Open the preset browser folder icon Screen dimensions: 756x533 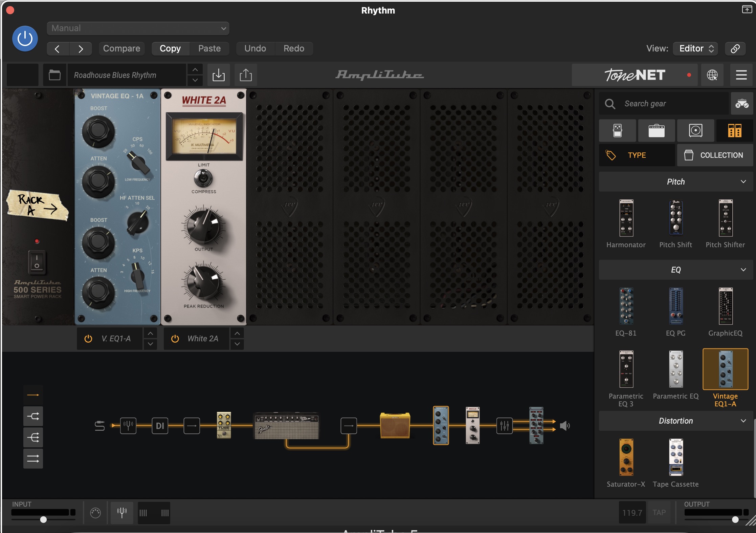54,75
